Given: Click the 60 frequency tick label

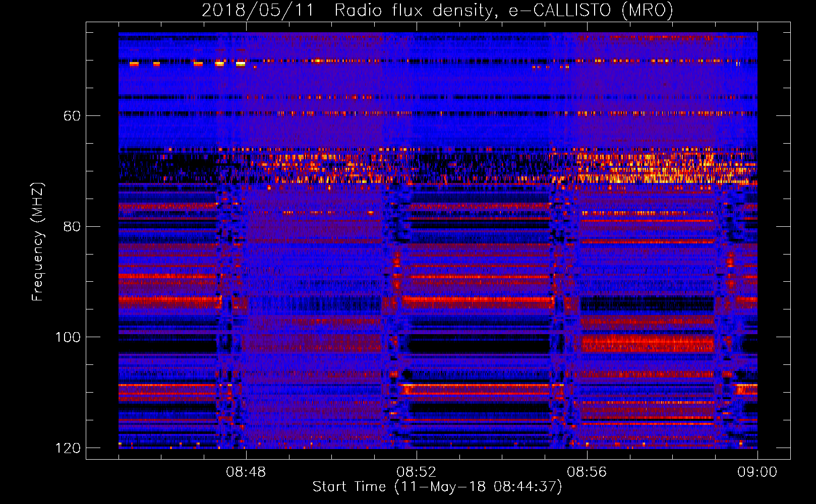Looking at the screenshot, I should click(x=72, y=116).
